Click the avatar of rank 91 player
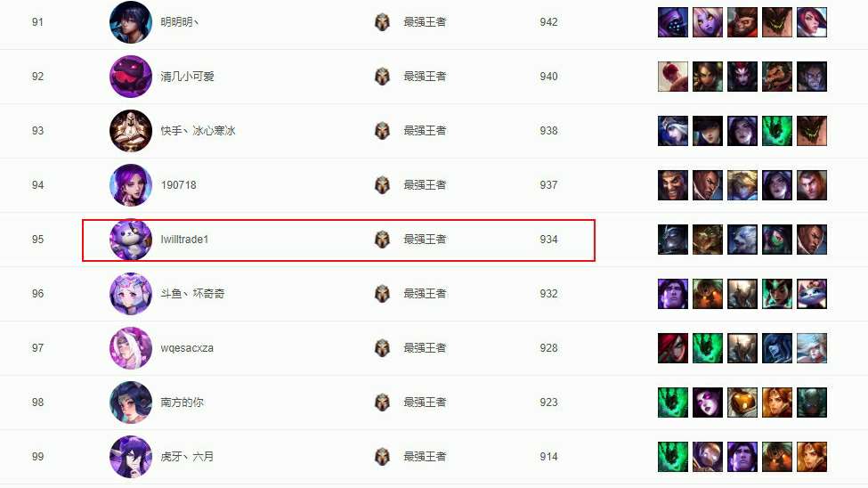Image resolution: width=868 pixels, height=488 pixels. tap(131, 22)
